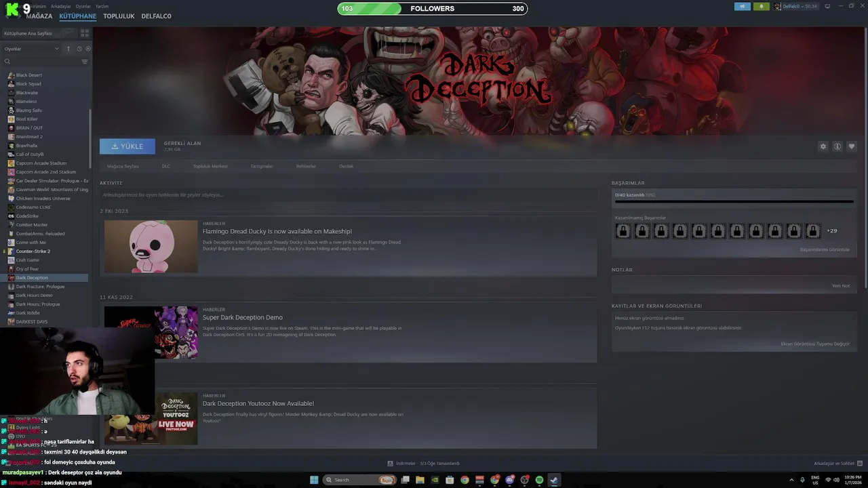Open first locked achievement icon
868x488 pixels.
623,231
